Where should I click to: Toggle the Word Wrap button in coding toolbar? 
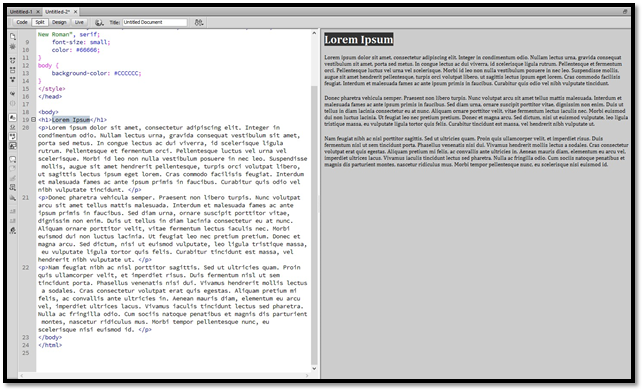tap(13, 136)
